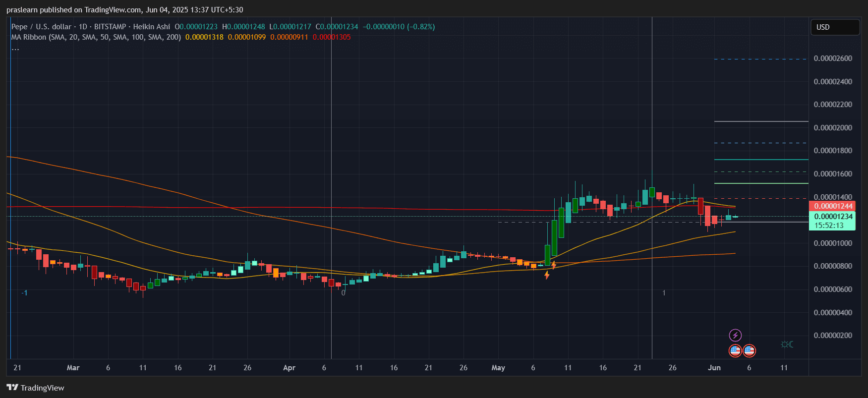This screenshot has height=398, width=868.
Task: Click the upper orange lightning bolt on chart
Action: (x=554, y=265)
